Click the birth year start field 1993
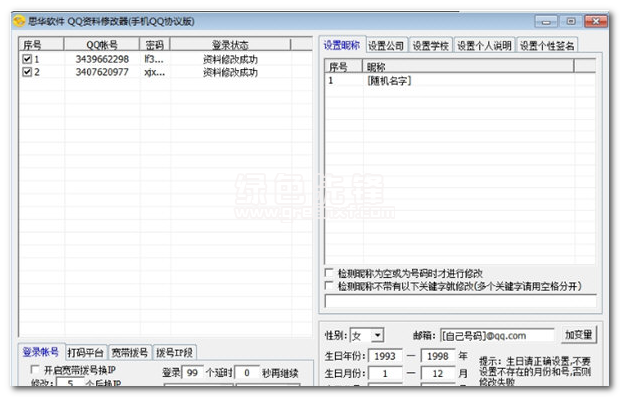This screenshot has width=620, height=397. click(385, 356)
